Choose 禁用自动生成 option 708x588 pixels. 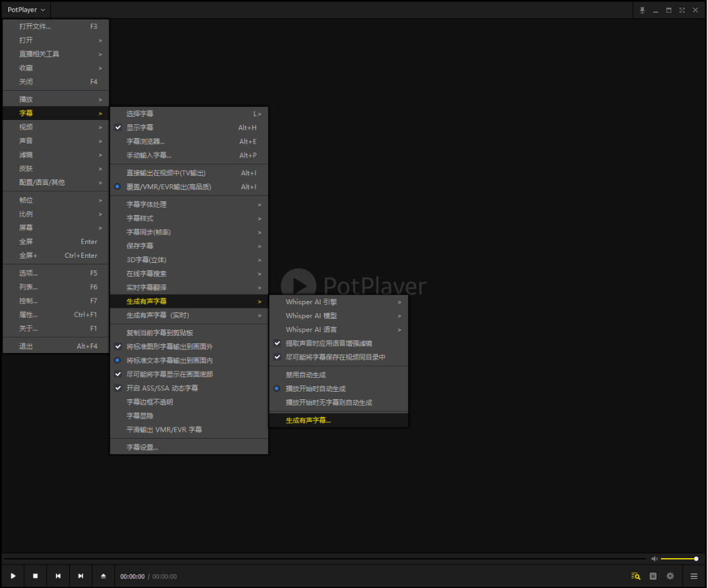(x=338, y=375)
